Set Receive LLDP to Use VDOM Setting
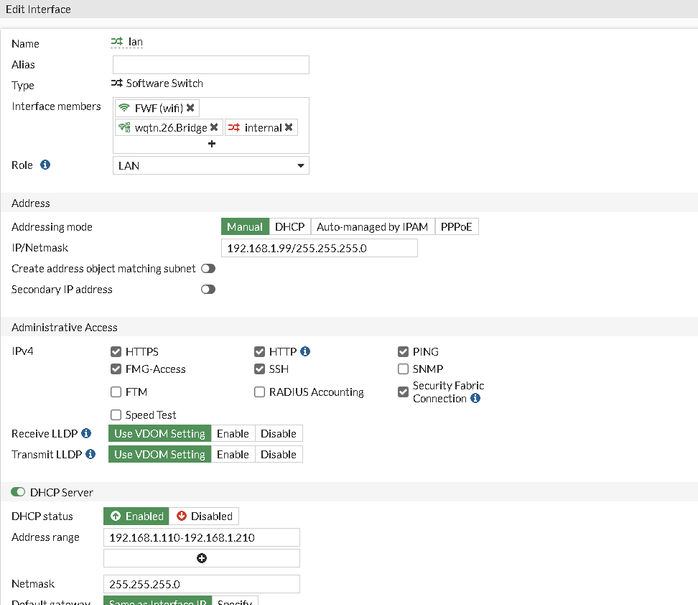698x605 pixels. point(160,433)
